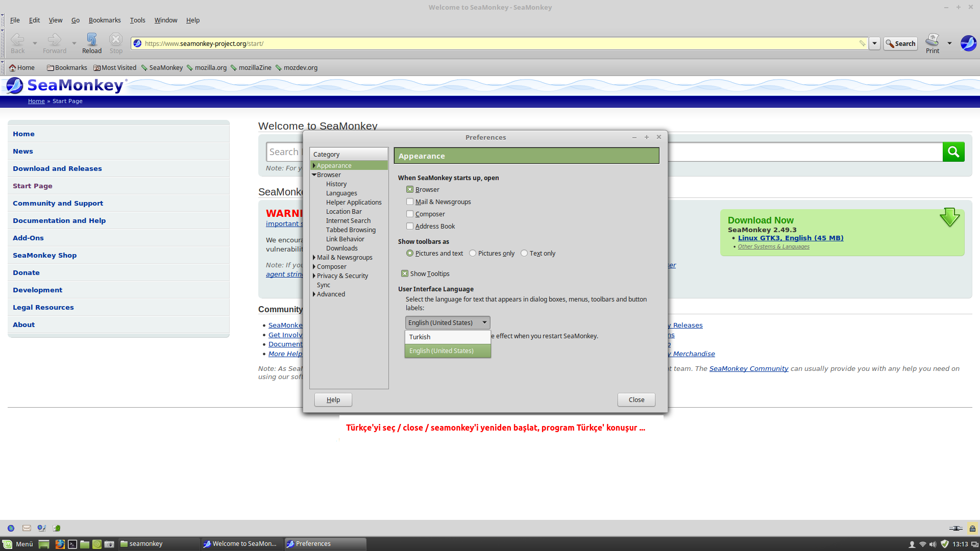Click the URL address bar field

(x=459, y=43)
